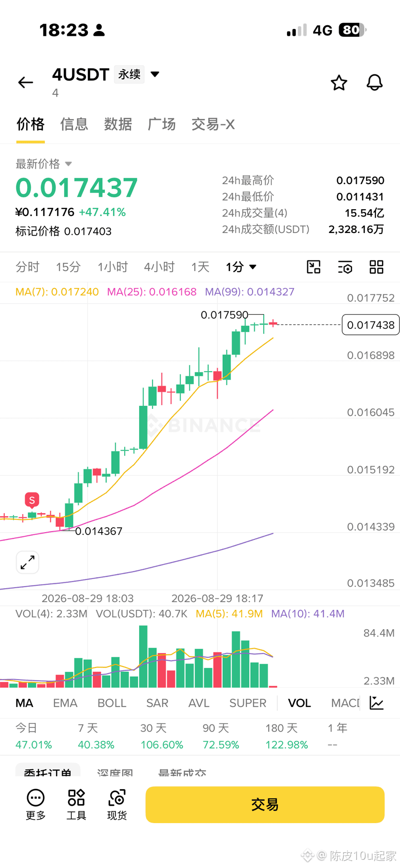Viewport: 400px width, 868px height.
Task: Tap the VOL(4) 2.33M label
Action: pyautogui.click(x=51, y=614)
